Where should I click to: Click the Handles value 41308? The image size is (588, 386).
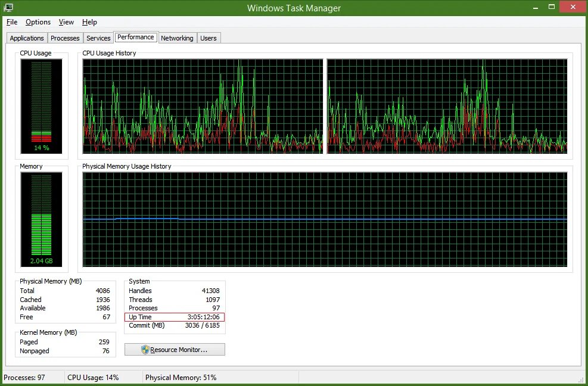tap(211, 291)
